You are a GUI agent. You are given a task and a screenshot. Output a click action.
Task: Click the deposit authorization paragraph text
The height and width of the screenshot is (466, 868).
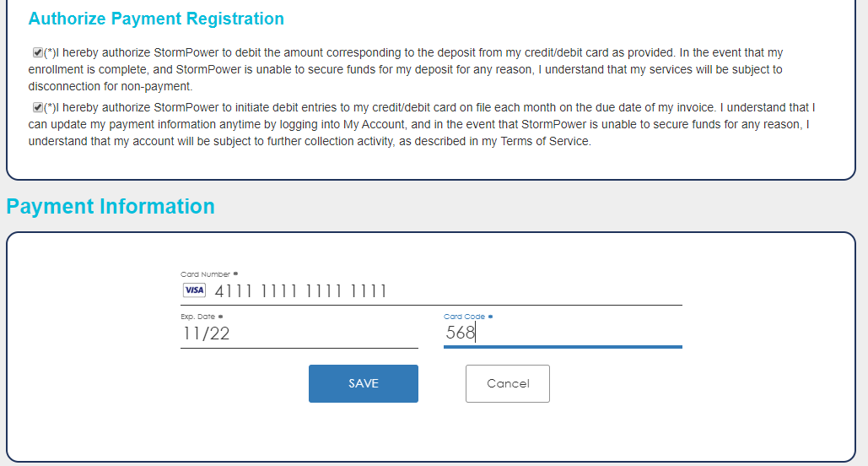pyautogui.click(x=406, y=69)
